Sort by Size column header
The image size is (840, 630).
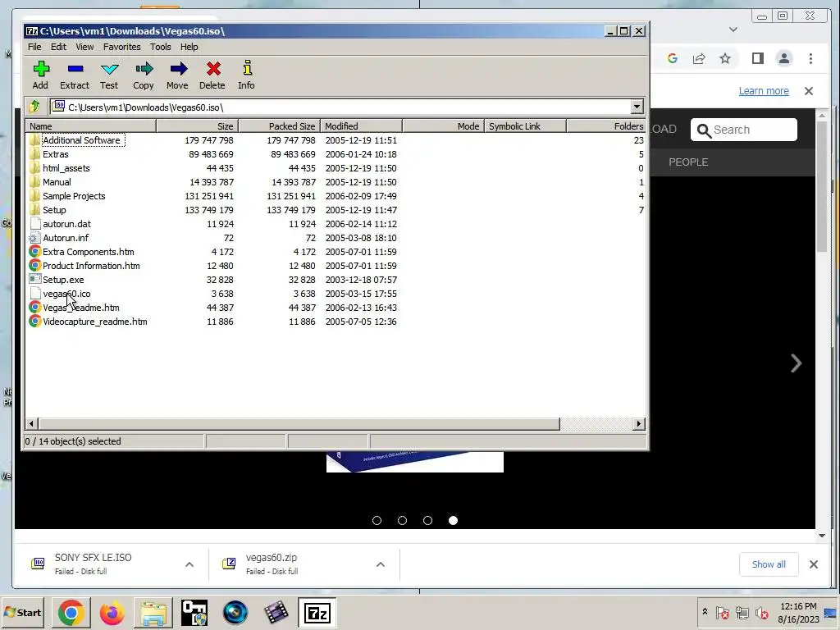coord(197,126)
